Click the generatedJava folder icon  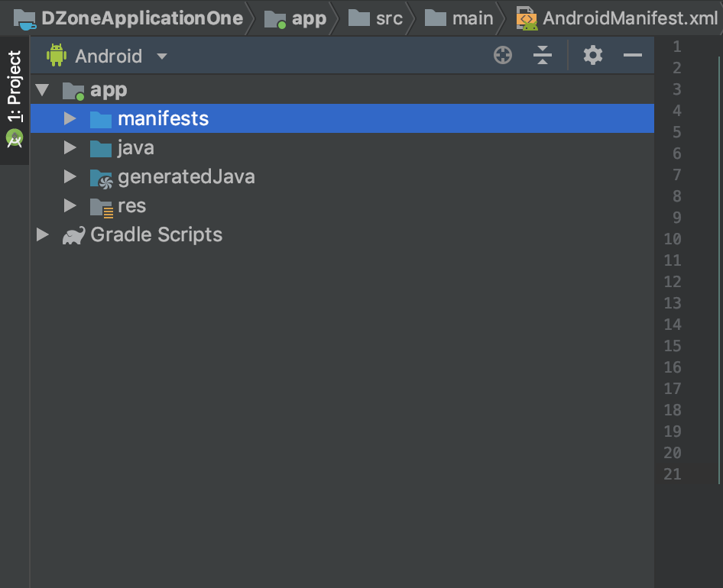tap(101, 178)
